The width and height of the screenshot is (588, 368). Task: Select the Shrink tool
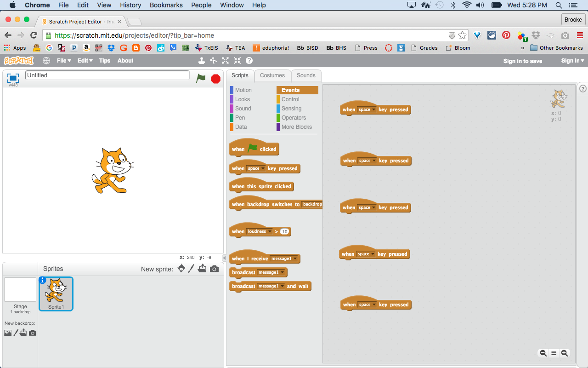237,61
